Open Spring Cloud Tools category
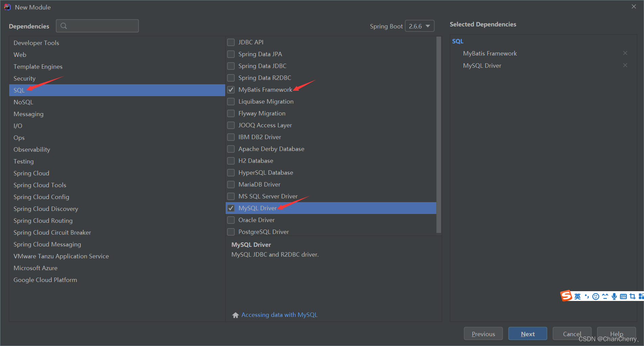 117,185
